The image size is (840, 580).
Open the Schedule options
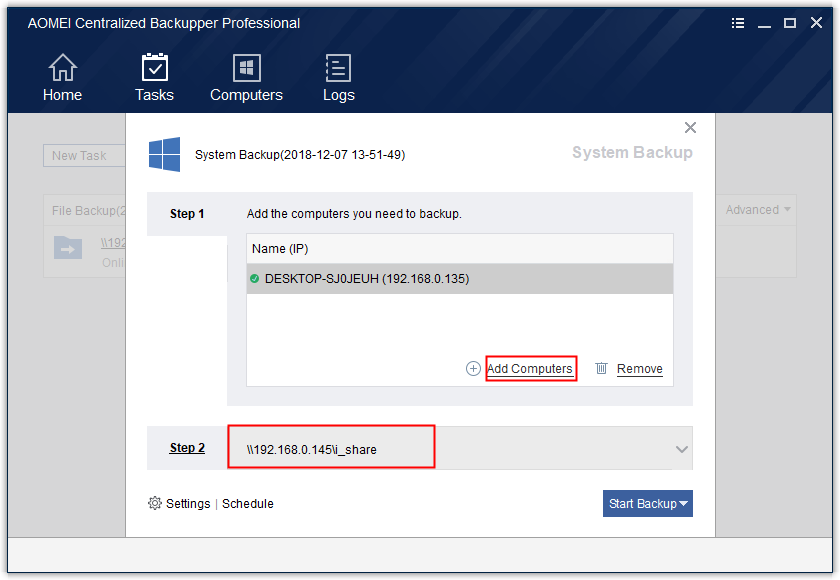(x=248, y=503)
